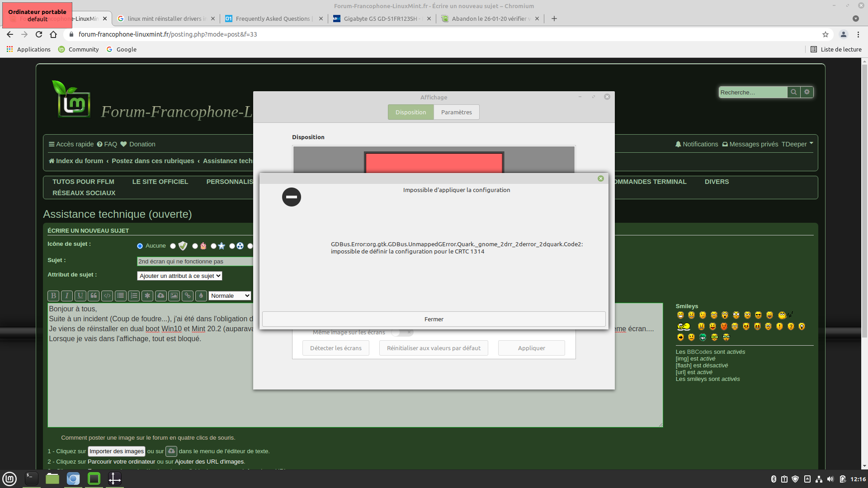Select the 'Aucune' topic icon radio button
This screenshot has height=488, width=868.
click(140, 246)
